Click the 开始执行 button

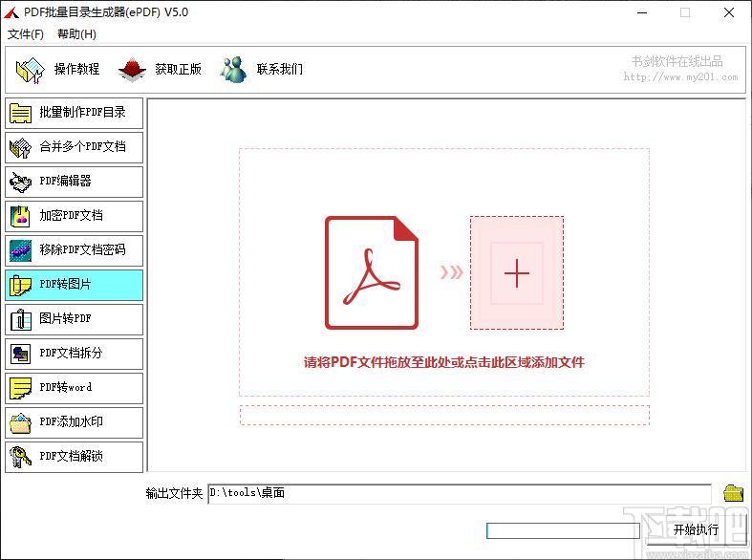coord(696,529)
